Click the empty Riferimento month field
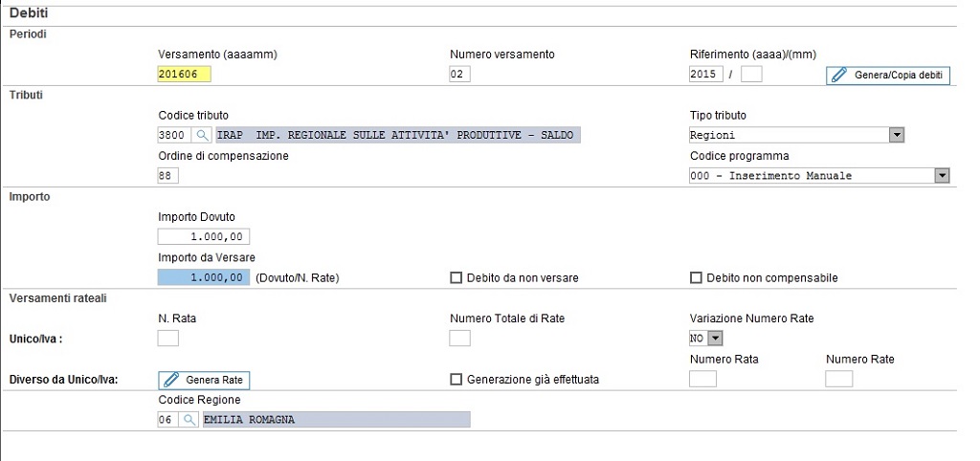The height and width of the screenshot is (461, 980). click(751, 75)
